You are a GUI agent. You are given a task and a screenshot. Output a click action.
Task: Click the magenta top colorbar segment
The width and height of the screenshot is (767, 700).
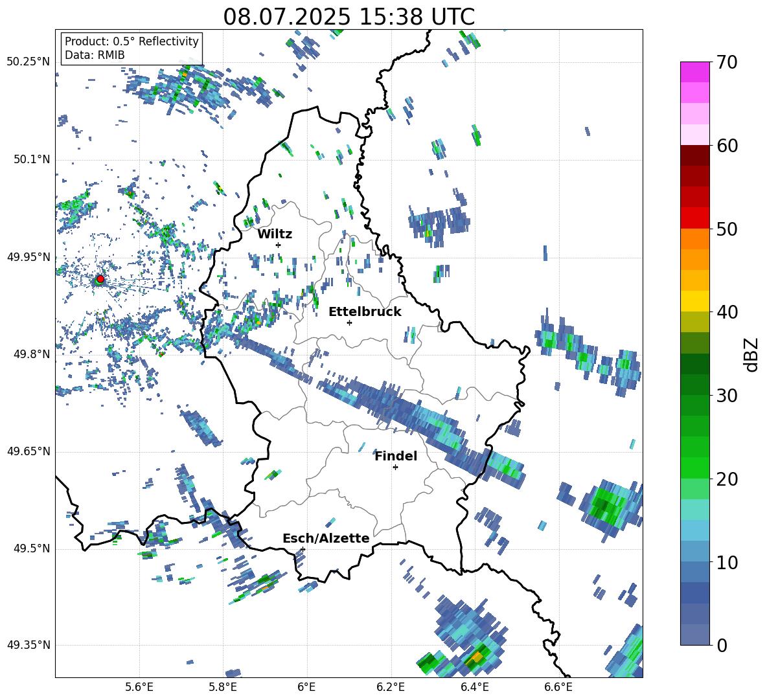pos(694,73)
